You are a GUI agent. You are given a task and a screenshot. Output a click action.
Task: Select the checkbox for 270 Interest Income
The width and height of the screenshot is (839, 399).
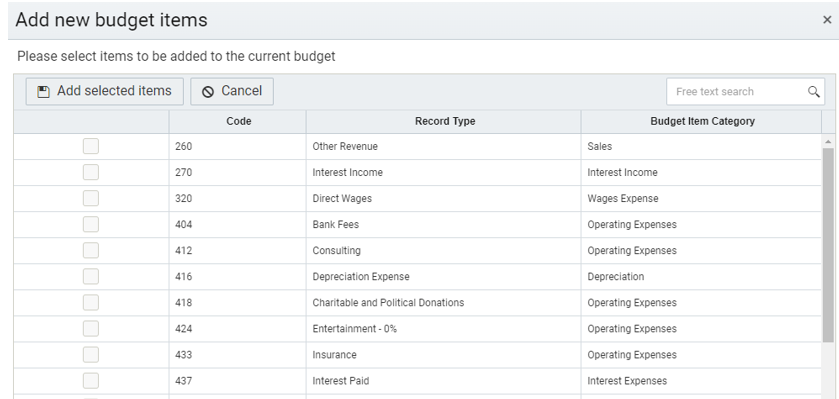90,172
